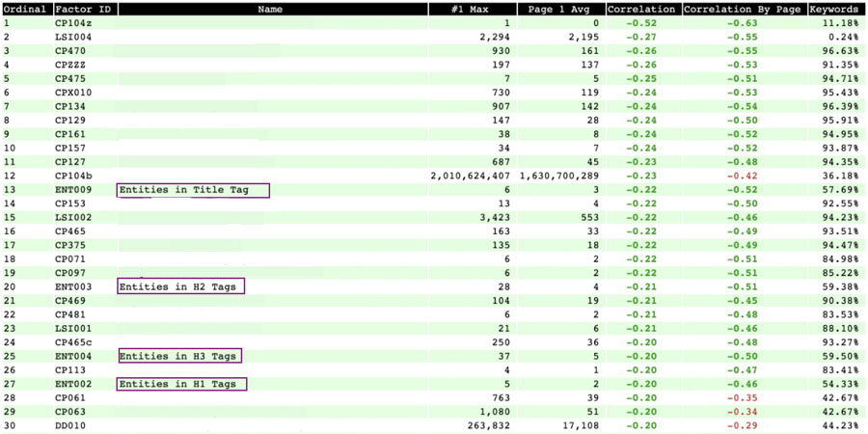This screenshot has height=434, width=868.
Task: Click factor ID CP481
Action: (x=69, y=314)
